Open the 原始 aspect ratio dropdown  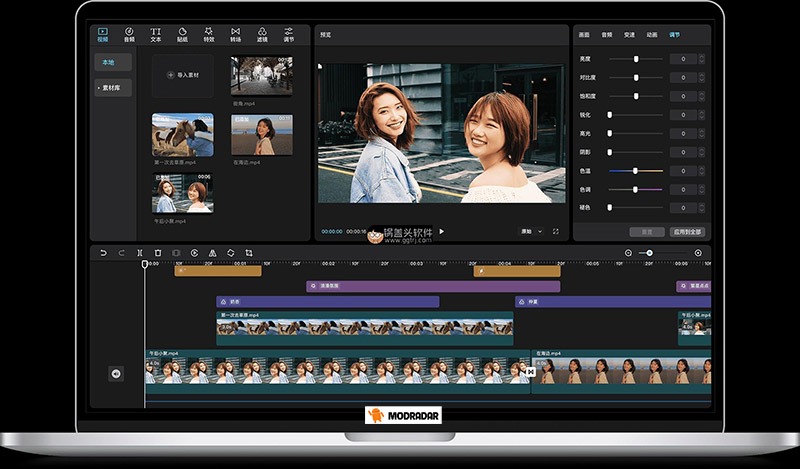click(531, 231)
